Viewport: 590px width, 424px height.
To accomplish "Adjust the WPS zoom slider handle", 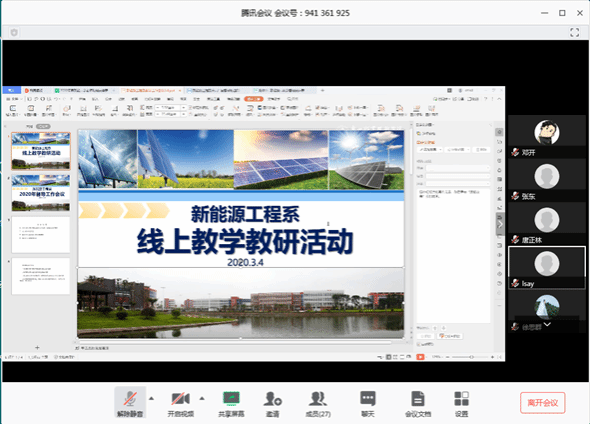I will tap(471, 357).
